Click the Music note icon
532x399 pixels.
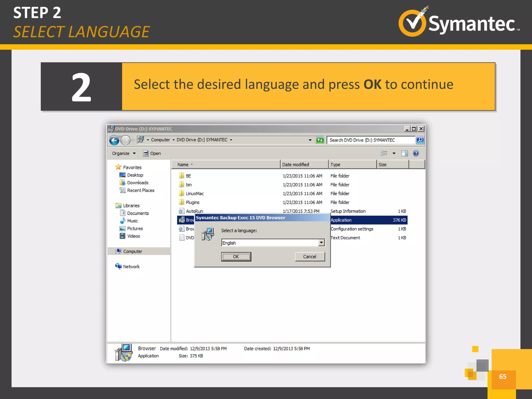pyautogui.click(x=123, y=221)
